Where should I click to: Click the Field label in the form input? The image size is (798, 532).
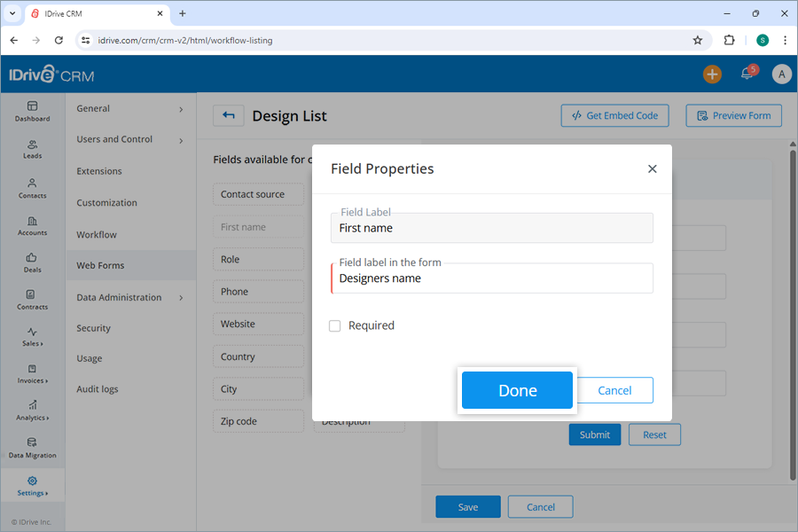(493, 278)
